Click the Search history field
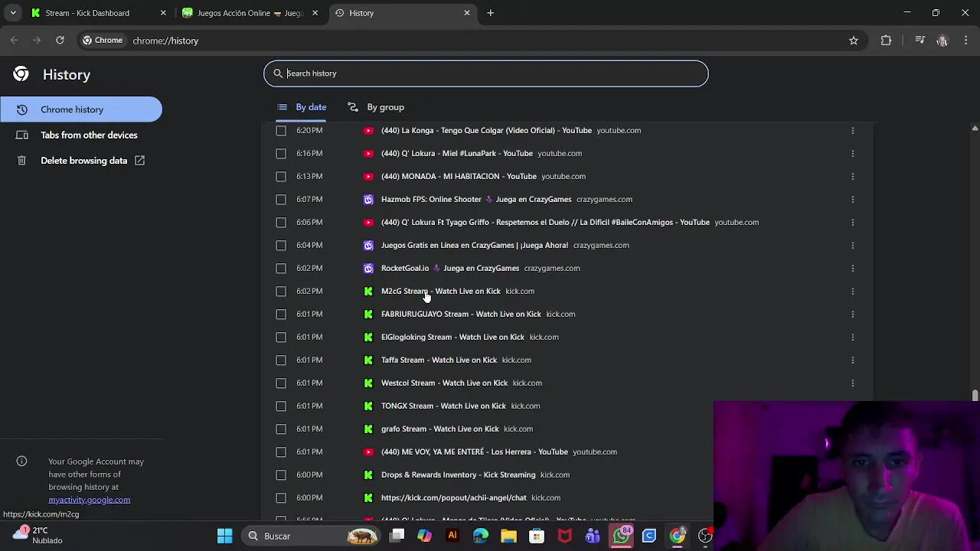 [486, 73]
